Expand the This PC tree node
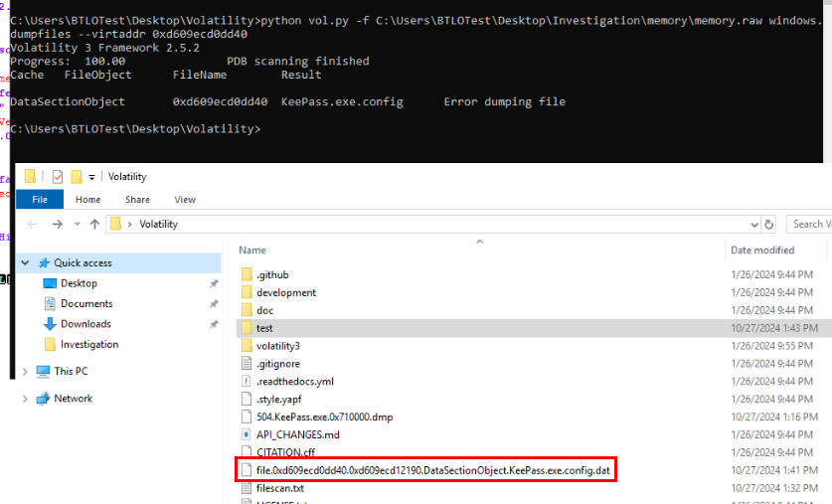 coord(25,372)
